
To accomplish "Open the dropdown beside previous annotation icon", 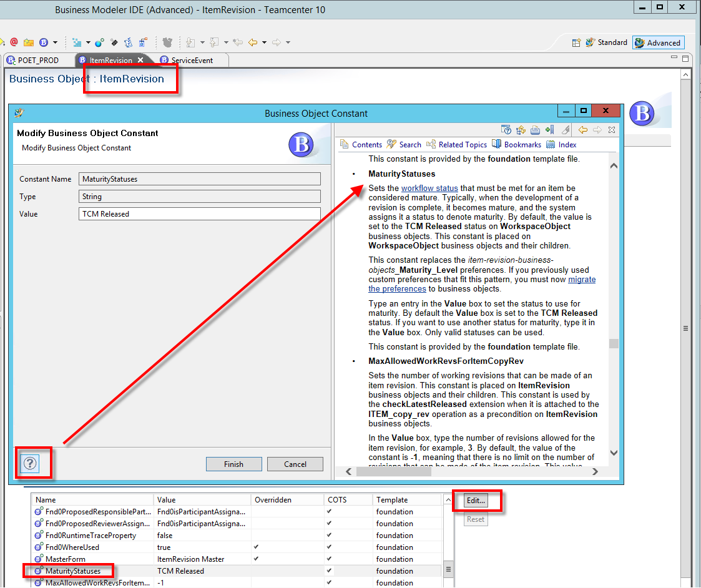I will [x=226, y=42].
